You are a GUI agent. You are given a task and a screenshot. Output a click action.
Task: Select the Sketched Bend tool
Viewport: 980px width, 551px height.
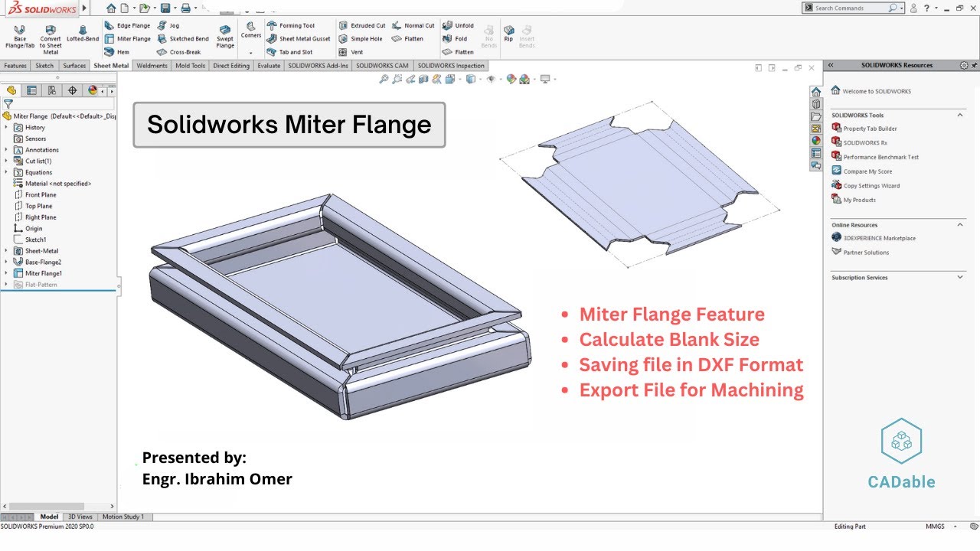[x=183, y=38]
